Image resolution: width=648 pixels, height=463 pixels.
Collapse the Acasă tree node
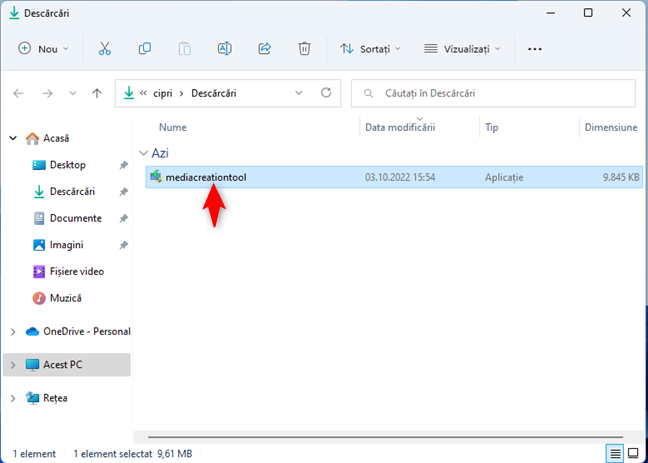[x=13, y=138]
